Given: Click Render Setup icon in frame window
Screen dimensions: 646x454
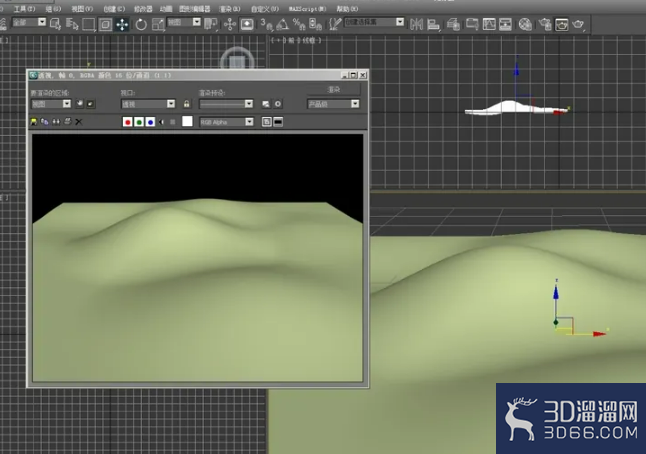Looking at the screenshot, I should pyautogui.click(x=266, y=104).
